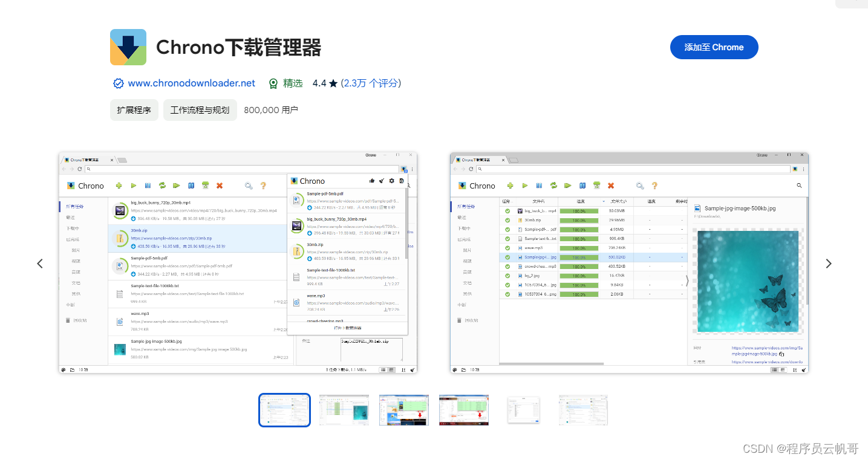Screen dimensions: 868x460
Task: Click the Sniffer magnifier icon, first screenshot
Action: tap(249, 186)
